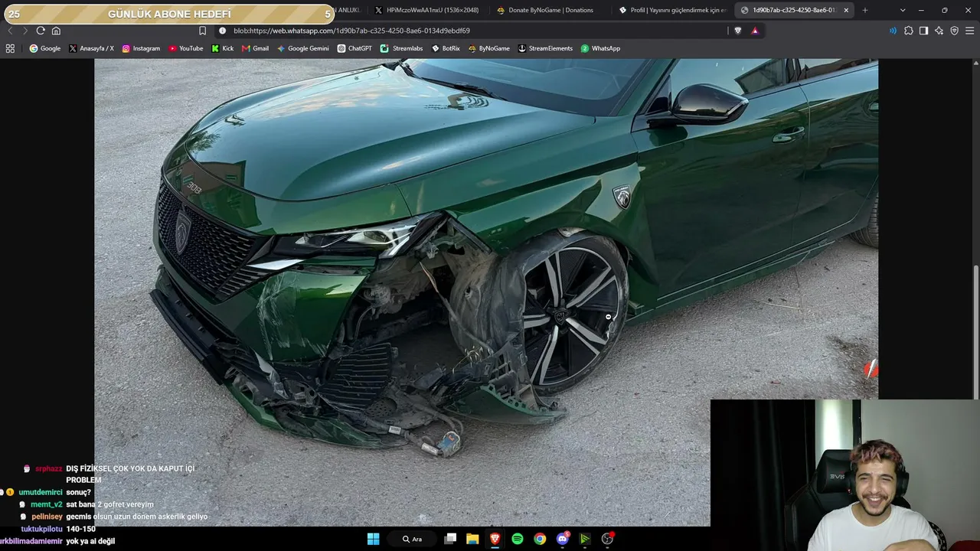Viewport: 980px width, 551px height.
Task: Open the Streamlabs bookmark
Action: point(401,48)
